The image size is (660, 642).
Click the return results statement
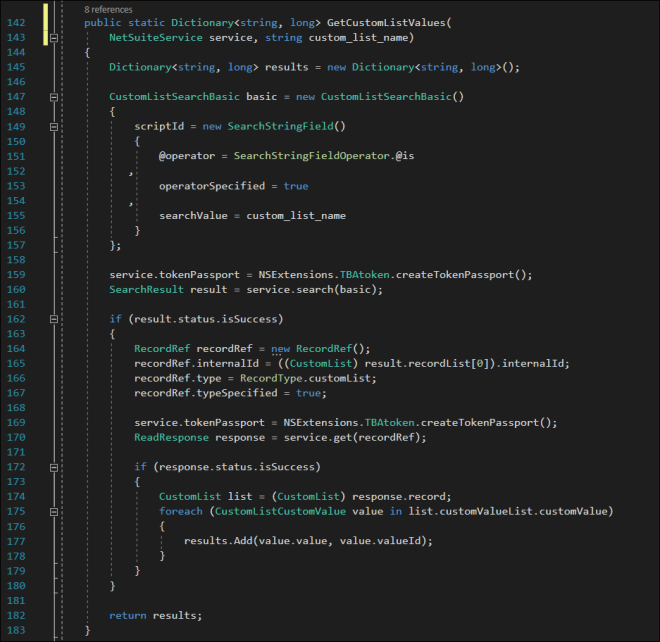pos(156,615)
